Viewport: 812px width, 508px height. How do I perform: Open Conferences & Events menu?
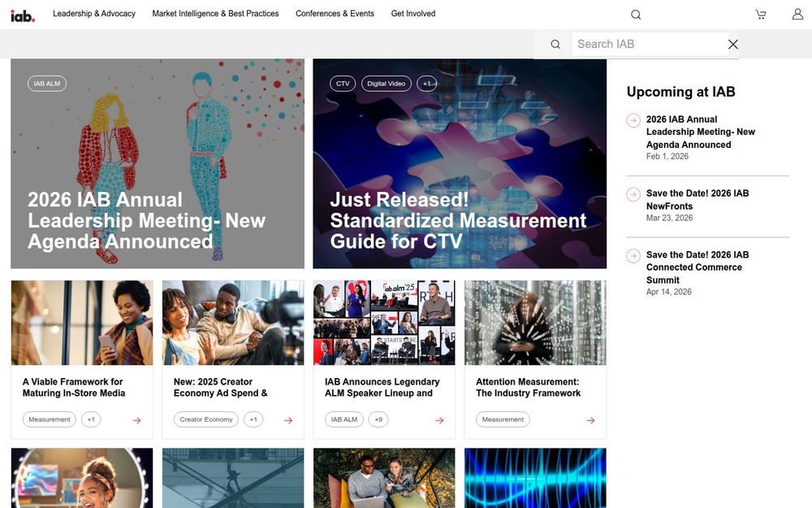(335, 14)
